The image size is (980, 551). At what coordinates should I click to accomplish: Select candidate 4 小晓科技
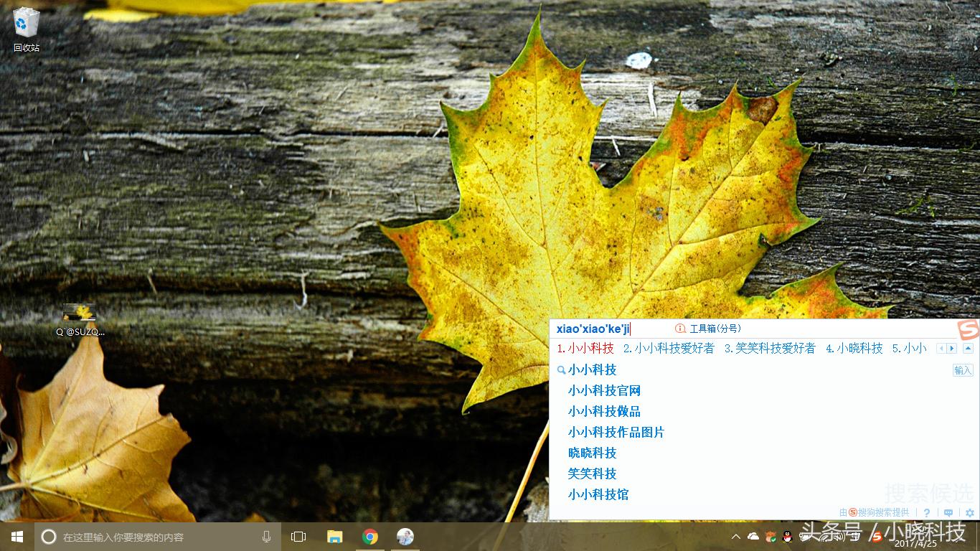tap(854, 349)
